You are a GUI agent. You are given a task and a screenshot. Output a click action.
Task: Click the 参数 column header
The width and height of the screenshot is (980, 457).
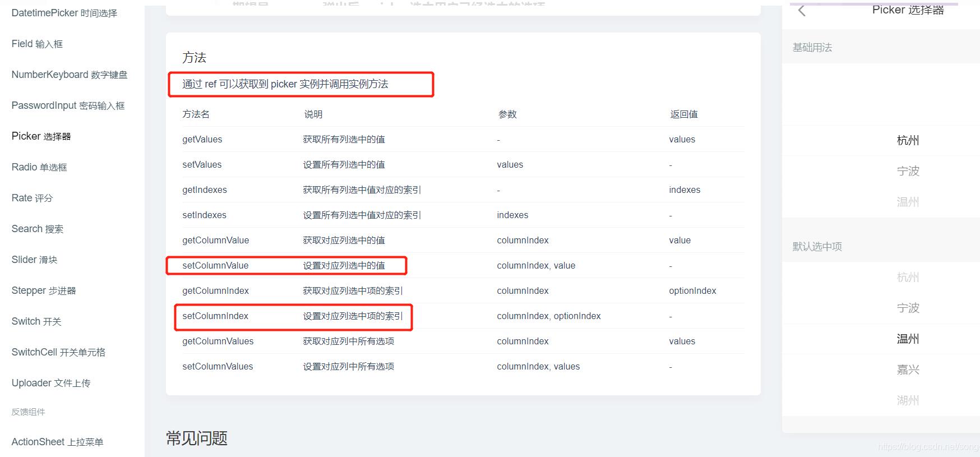click(507, 114)
